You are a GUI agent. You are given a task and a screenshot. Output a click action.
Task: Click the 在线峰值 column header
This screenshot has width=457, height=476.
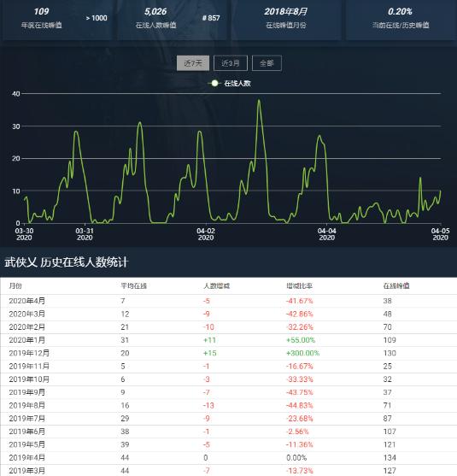click(396, 285)
